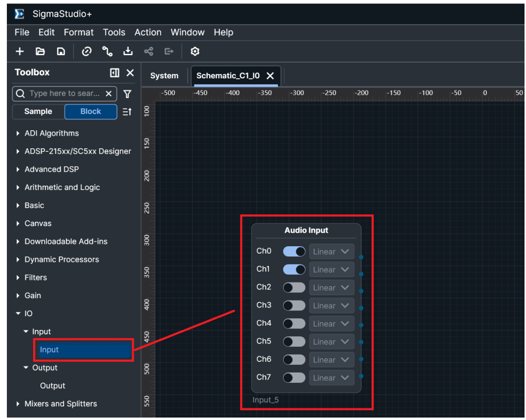Open the Edit menu

click(x=47, y=32)
